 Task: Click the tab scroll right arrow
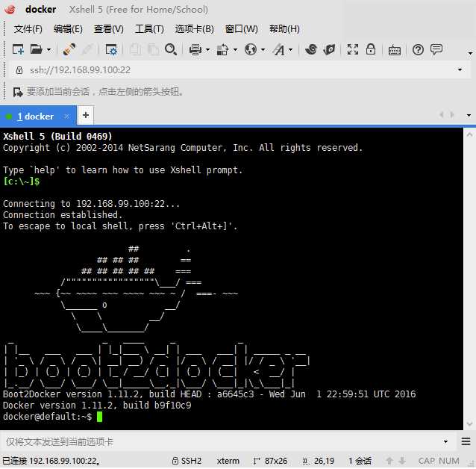click(x=452, y=115)
